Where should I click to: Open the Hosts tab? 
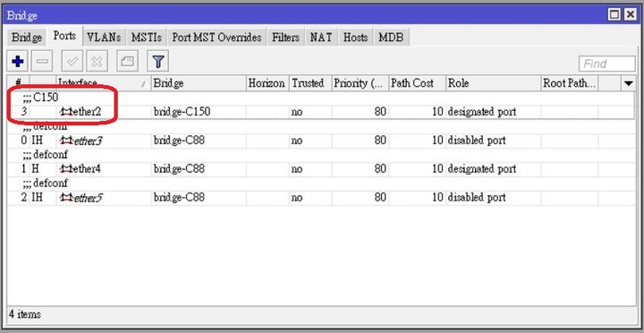(x=355, y=38)
